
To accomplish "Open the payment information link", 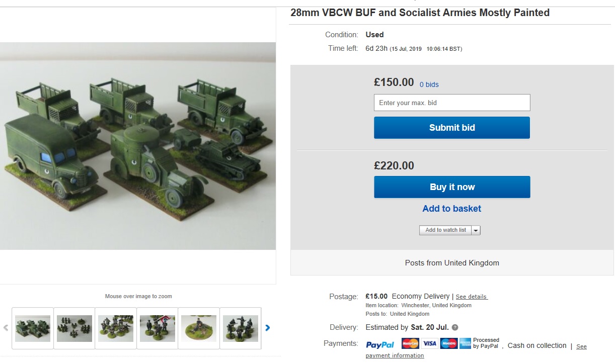I will point(395,355).
